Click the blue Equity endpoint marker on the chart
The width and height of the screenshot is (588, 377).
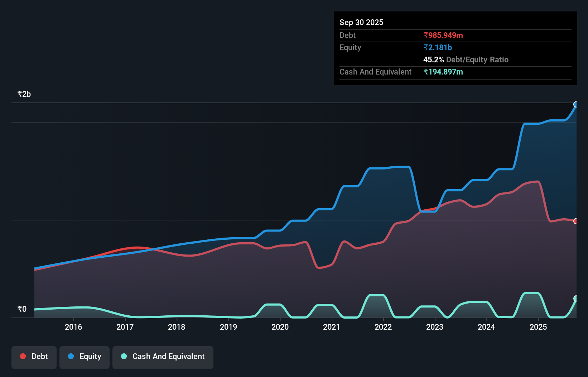coord(576,105)
